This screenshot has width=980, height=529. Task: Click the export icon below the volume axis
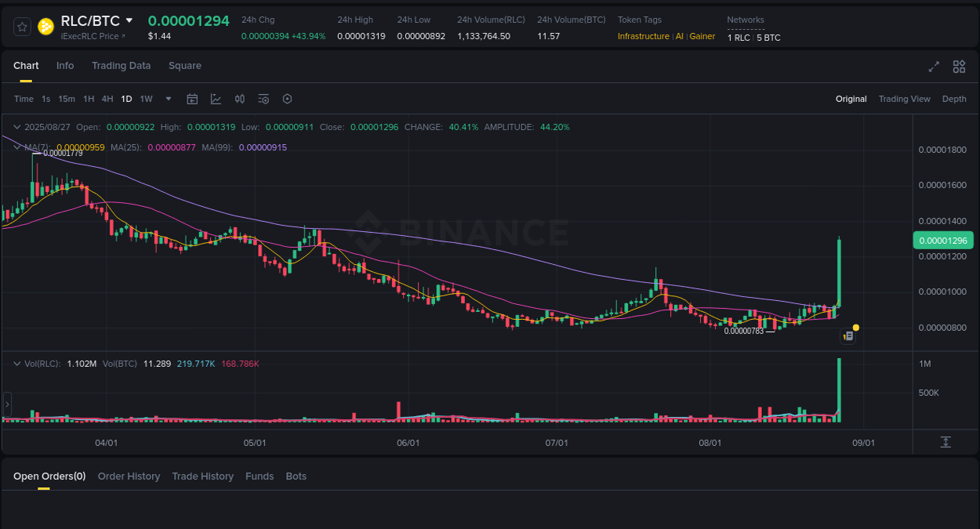(x=946, y=441)
